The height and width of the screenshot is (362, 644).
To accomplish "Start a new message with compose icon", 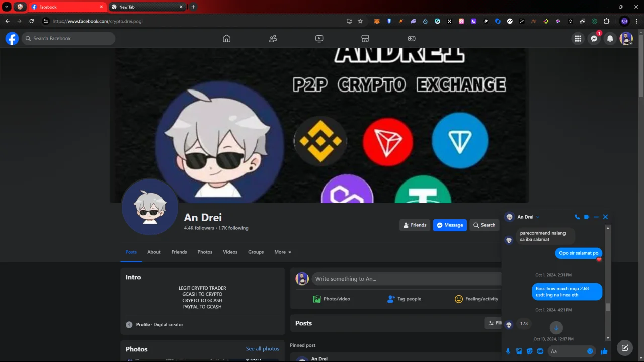I will point(625,348).
